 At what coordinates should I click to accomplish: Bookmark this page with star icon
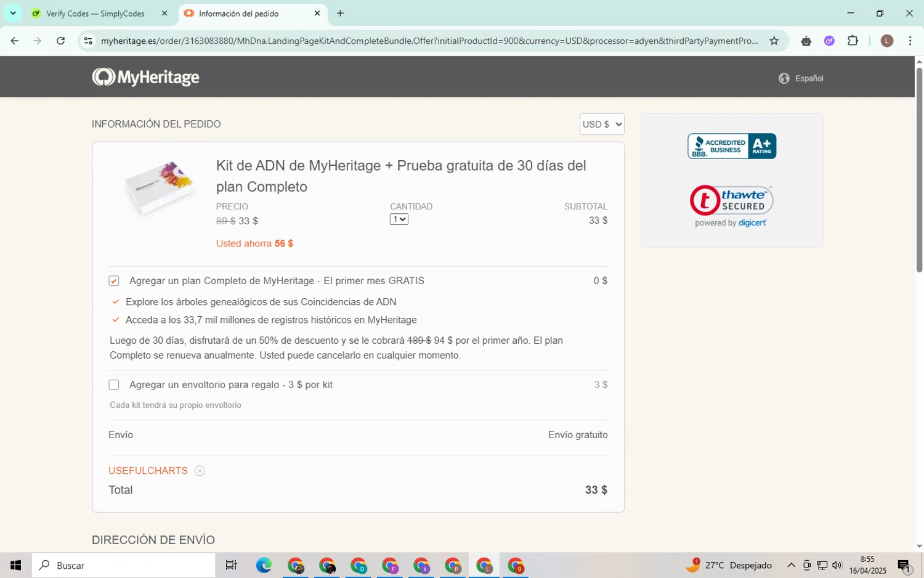tap(774, 41)
